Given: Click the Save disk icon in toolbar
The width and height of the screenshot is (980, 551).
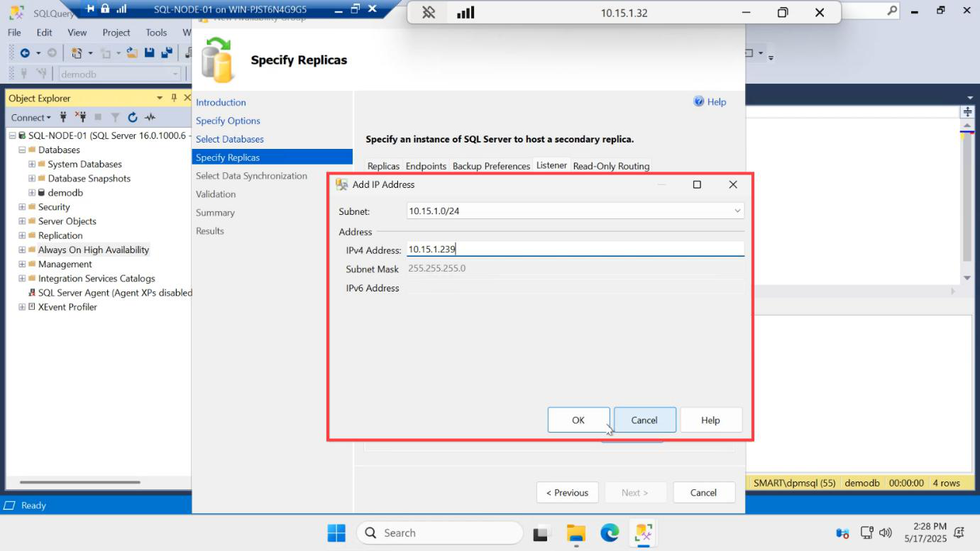Looking at the screenshot, I should pyautogui.click(x=149, y=52).
